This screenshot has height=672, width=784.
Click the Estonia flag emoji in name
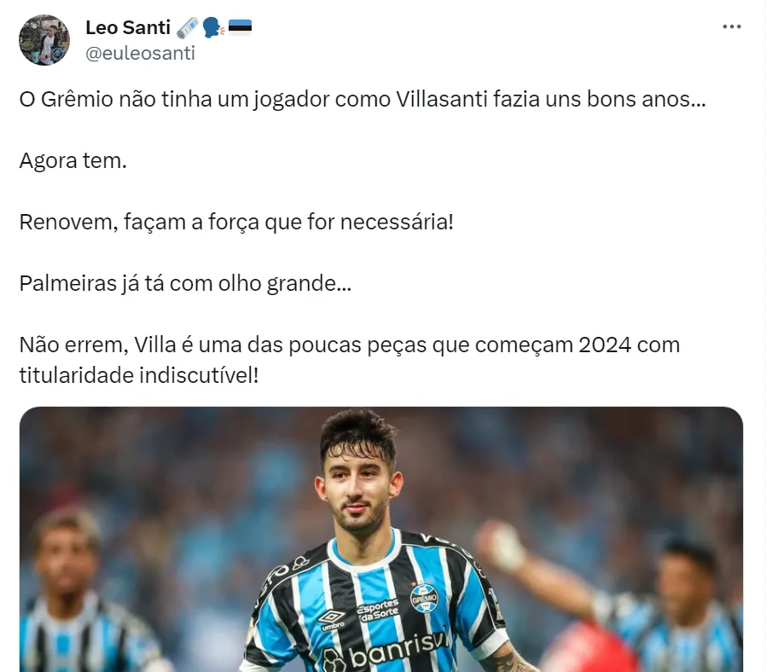click(240, 27)
